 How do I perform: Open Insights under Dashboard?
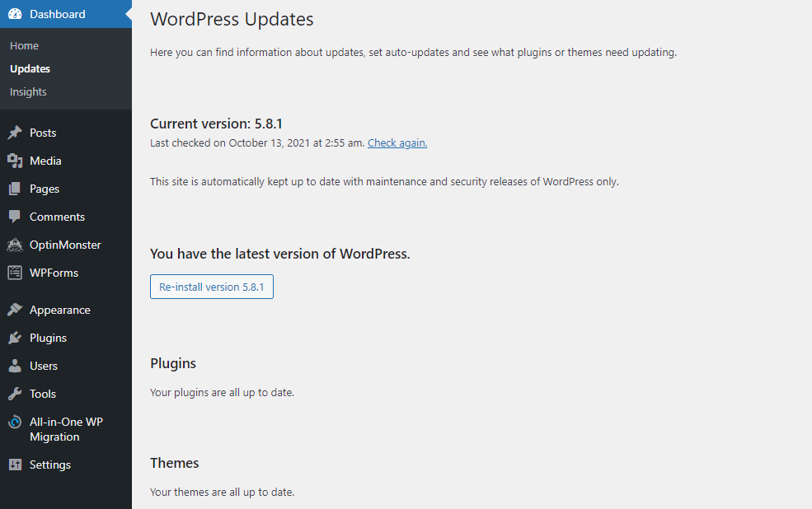[x=28, y=92]
